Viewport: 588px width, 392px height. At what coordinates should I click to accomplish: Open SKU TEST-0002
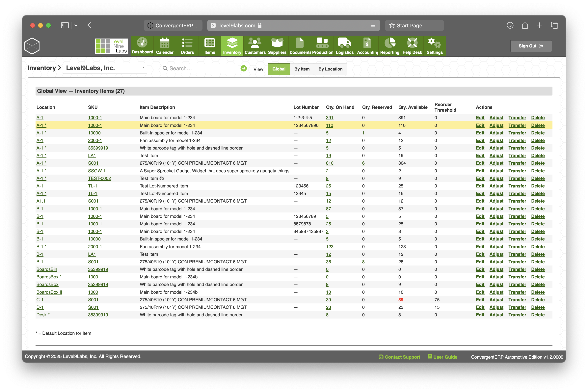tap(99, 178)
